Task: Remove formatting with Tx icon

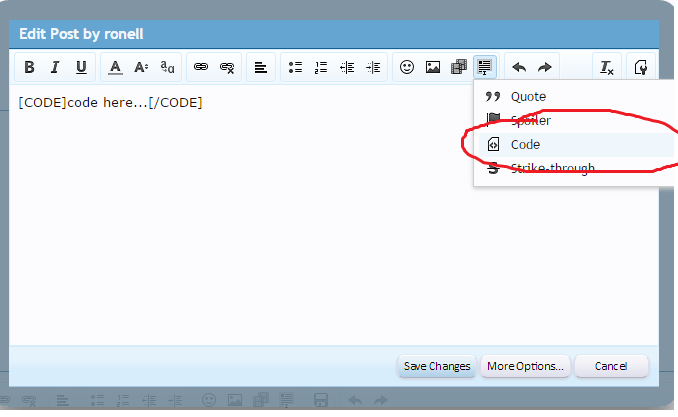Action: pos(607,67)
